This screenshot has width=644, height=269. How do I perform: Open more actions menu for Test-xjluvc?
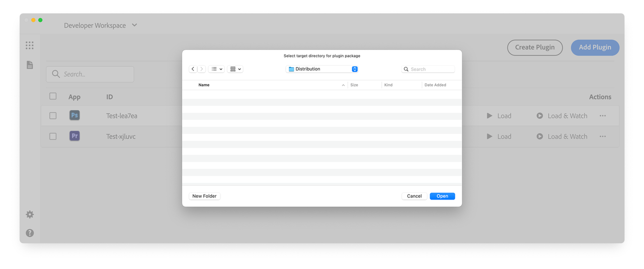pos(603,137)
